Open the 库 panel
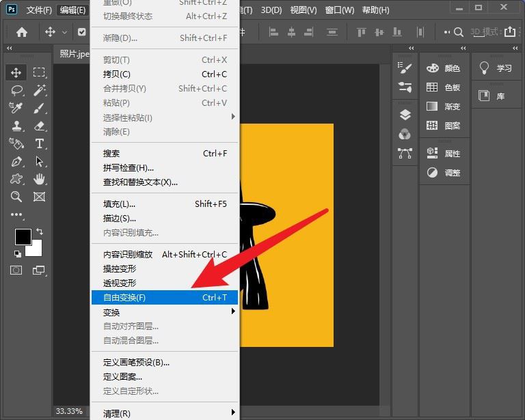525x420 pixels. (x=492, y=96)
